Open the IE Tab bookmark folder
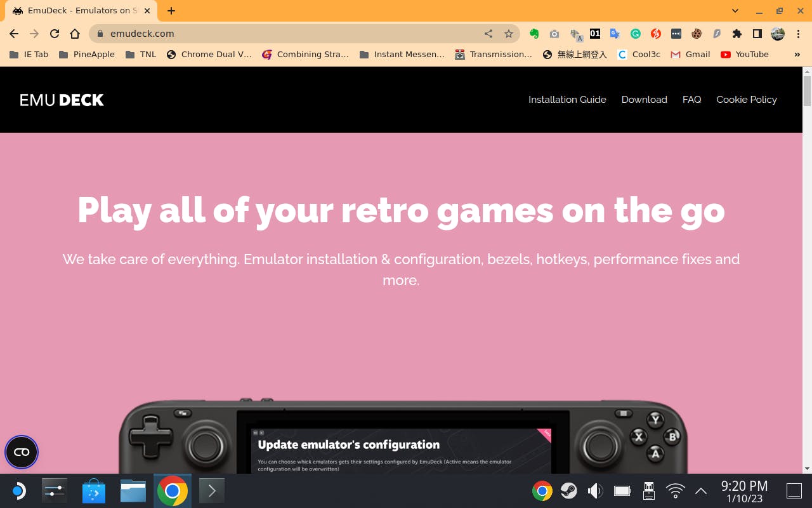Viewport: 812px width, 508px height. (x=29, y=55)
